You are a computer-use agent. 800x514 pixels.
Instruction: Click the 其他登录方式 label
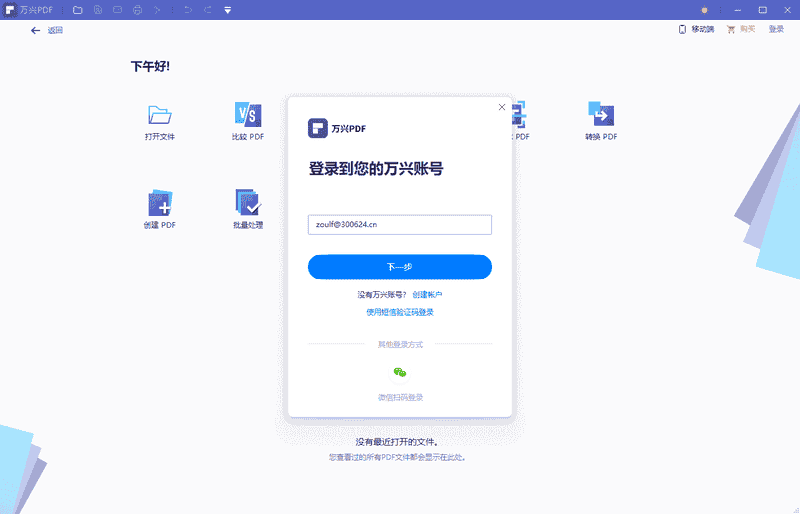(x=400, y=345)
